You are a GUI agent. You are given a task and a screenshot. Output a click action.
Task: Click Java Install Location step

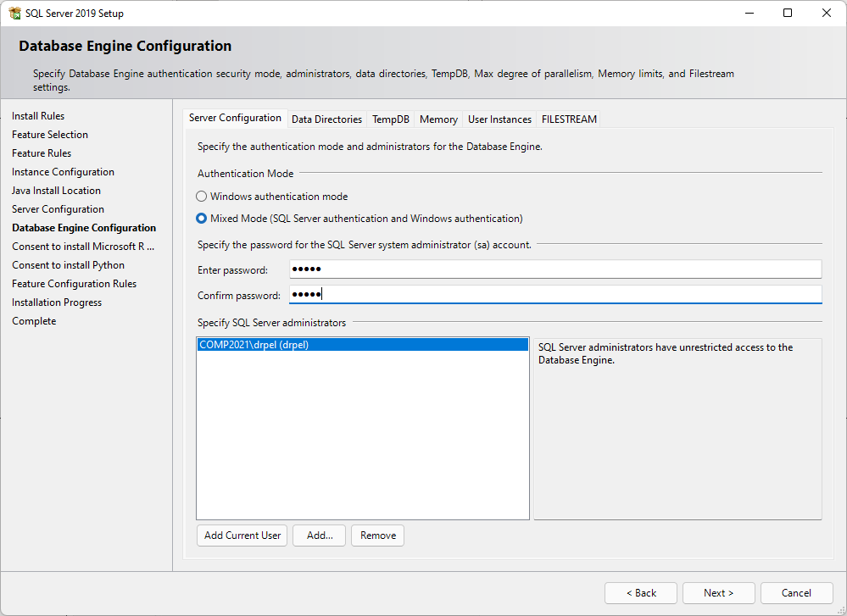(56, 191)
